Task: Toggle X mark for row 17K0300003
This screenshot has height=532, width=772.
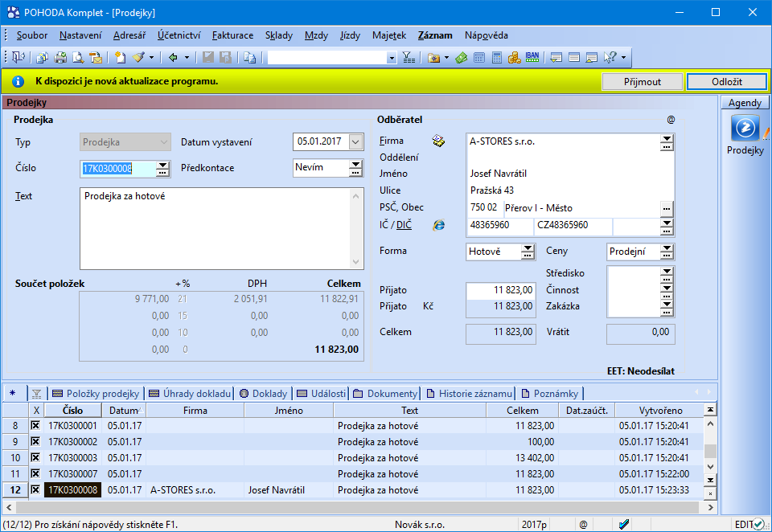Action: click(x=35, y=458)
